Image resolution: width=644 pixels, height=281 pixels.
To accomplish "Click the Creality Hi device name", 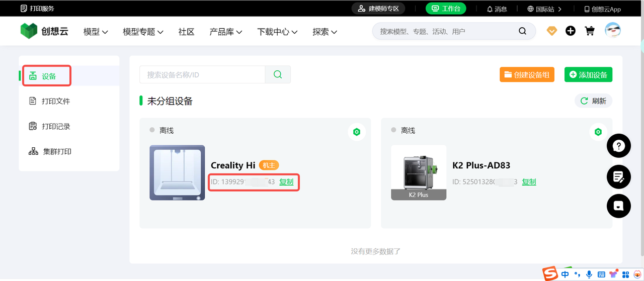I will point(233,165).
